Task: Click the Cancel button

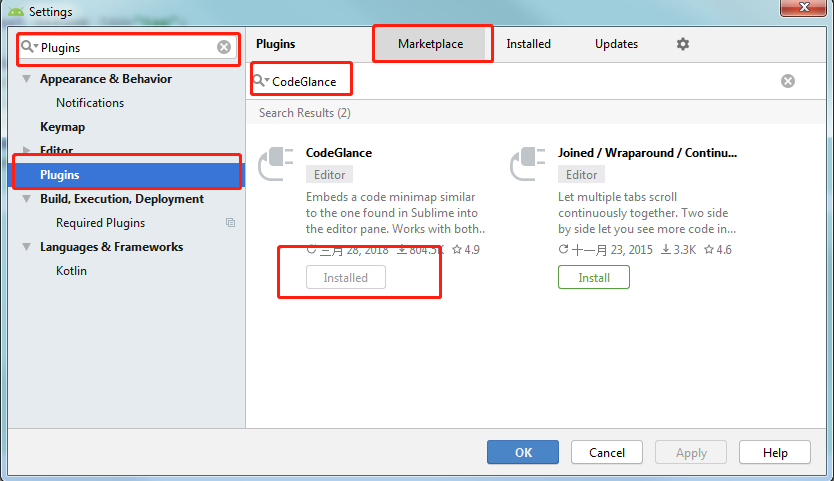Action: (x=607, y=452)
